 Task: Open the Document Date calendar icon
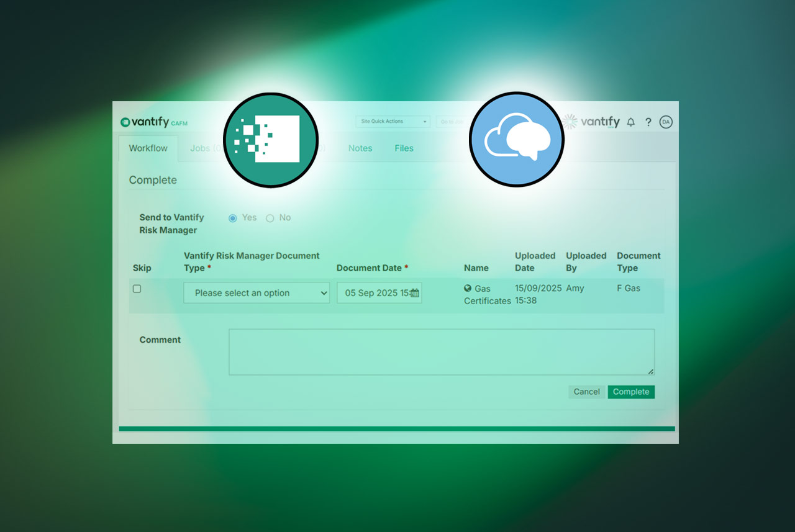(415, 293)
